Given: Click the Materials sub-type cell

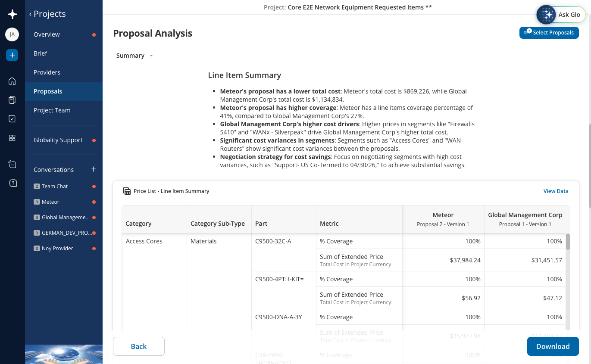Looking at the screenshot, I should (203, 241).
